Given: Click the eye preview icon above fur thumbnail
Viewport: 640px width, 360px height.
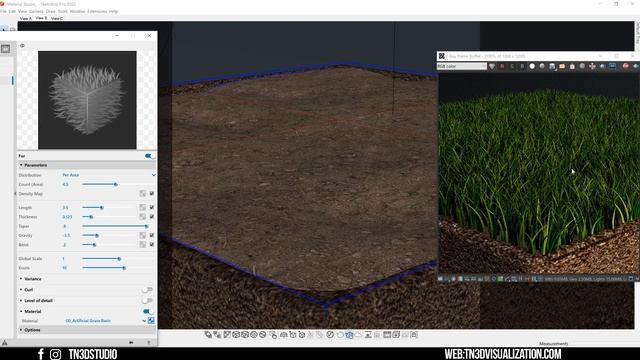Looking at the screenshot, I should [x=22, y=46].
